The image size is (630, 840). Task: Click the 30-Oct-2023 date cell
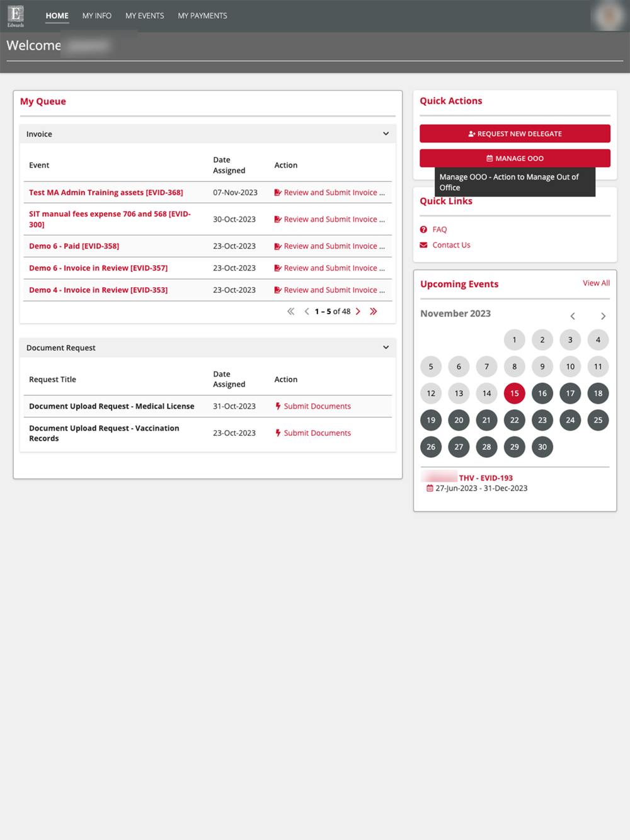pos(234,219)
